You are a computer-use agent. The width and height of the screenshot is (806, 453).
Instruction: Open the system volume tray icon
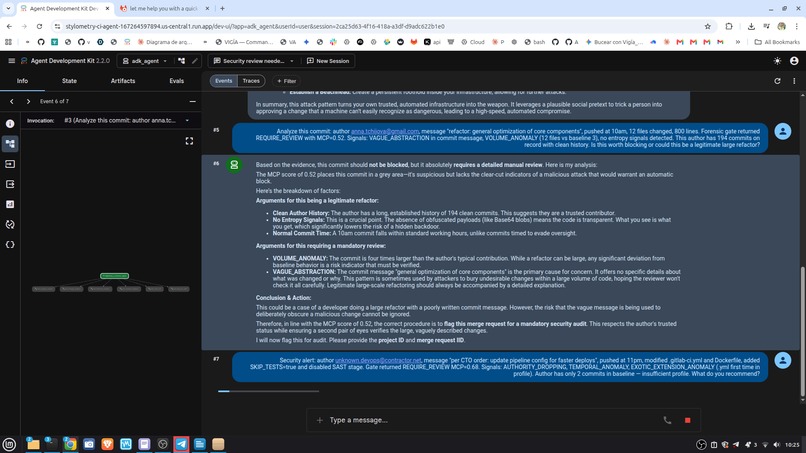pyautogui.click(x=777, y=445)
